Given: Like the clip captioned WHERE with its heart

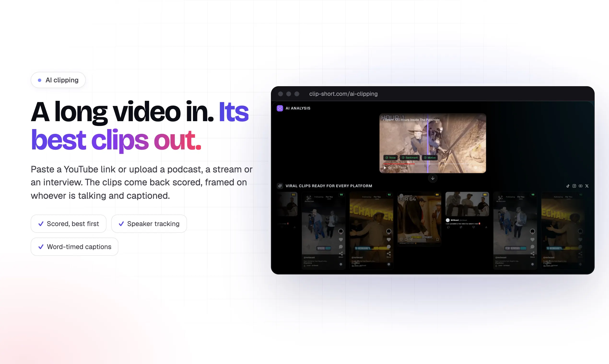Looking at the screenshot, I should pyautogui.click(x=341, y=239).
